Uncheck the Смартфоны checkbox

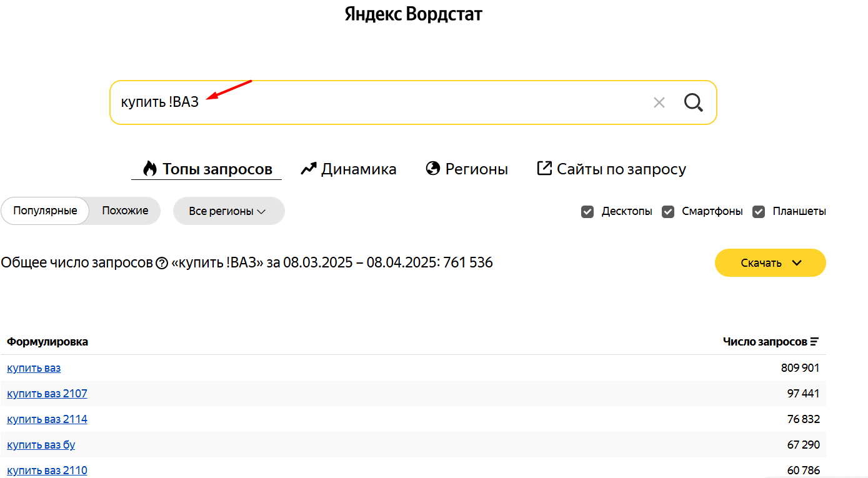(x=668, y=212)
